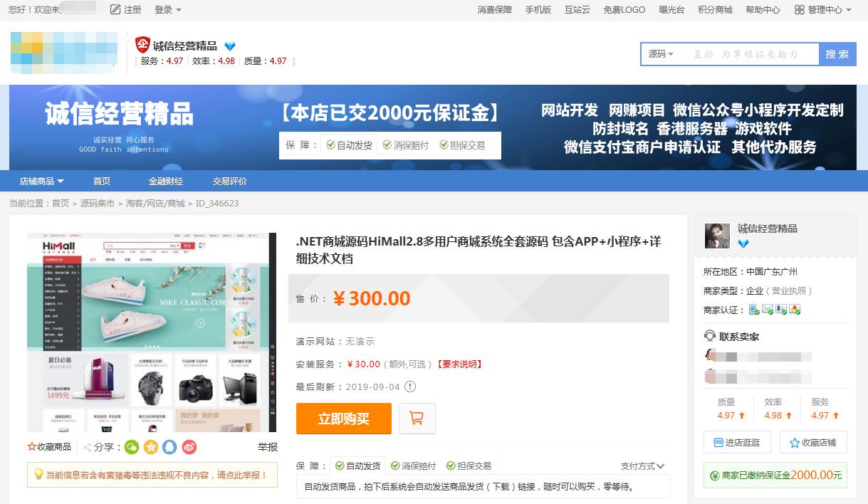868x504 pixels.
Task: Expand the 管理中心 menu
Action: click(823, 10)
